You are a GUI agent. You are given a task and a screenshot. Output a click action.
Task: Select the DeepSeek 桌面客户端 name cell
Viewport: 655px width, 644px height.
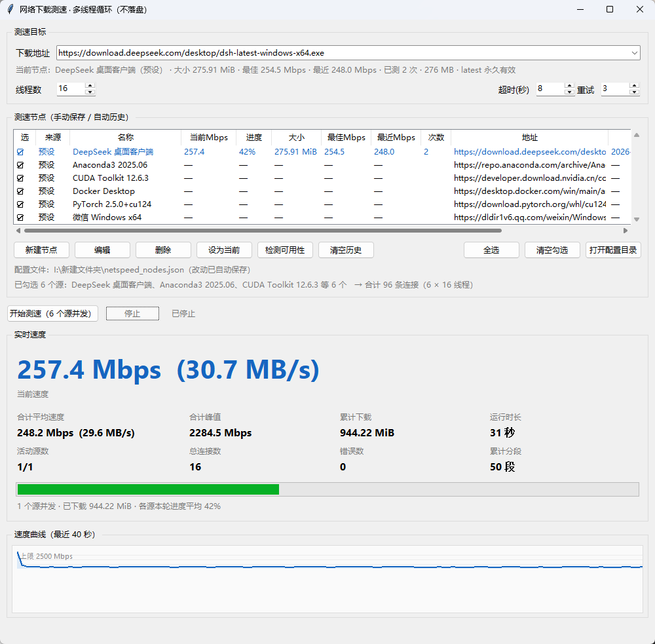tap(113, 152)
